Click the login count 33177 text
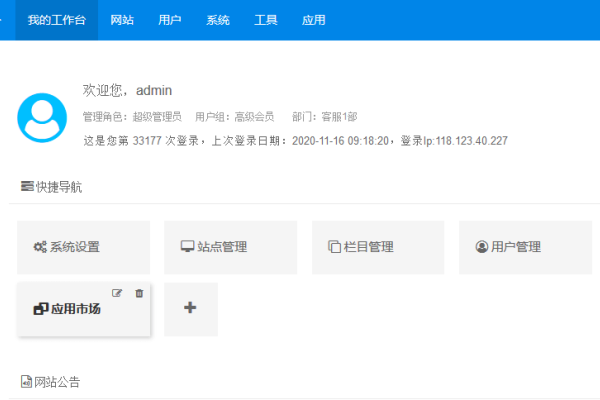 147,141
